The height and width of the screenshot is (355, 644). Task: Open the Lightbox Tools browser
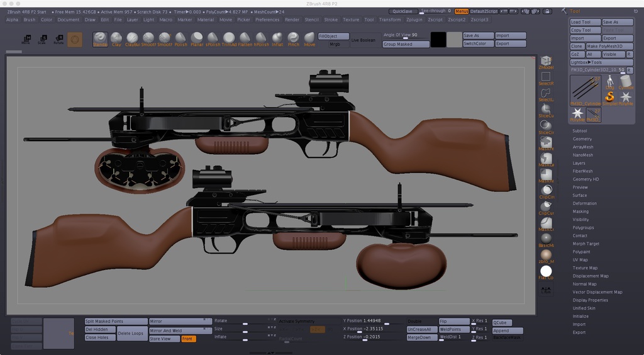[601, 62]
